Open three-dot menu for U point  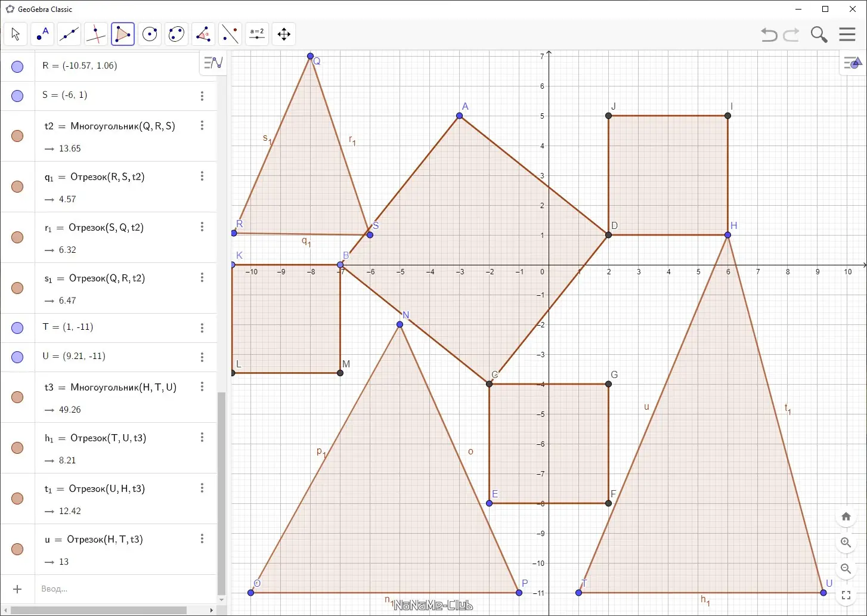pos(202,357)
